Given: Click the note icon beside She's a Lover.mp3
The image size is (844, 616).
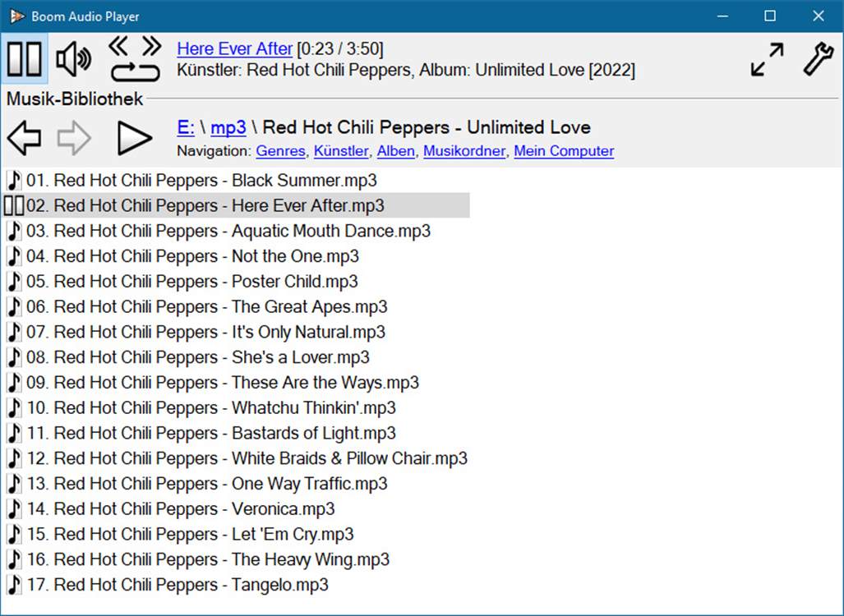Looking at the screenshot, I should (15, 357).
